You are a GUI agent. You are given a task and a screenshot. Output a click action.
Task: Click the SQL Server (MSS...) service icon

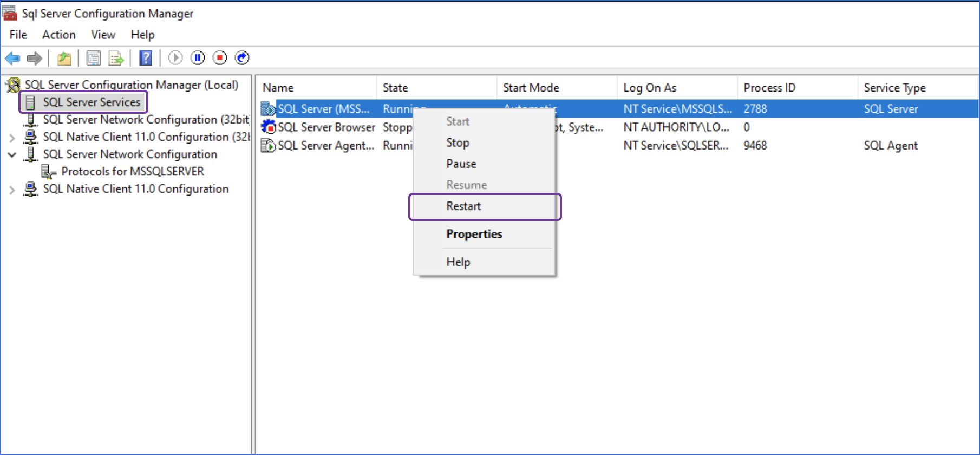click(268, 109)
